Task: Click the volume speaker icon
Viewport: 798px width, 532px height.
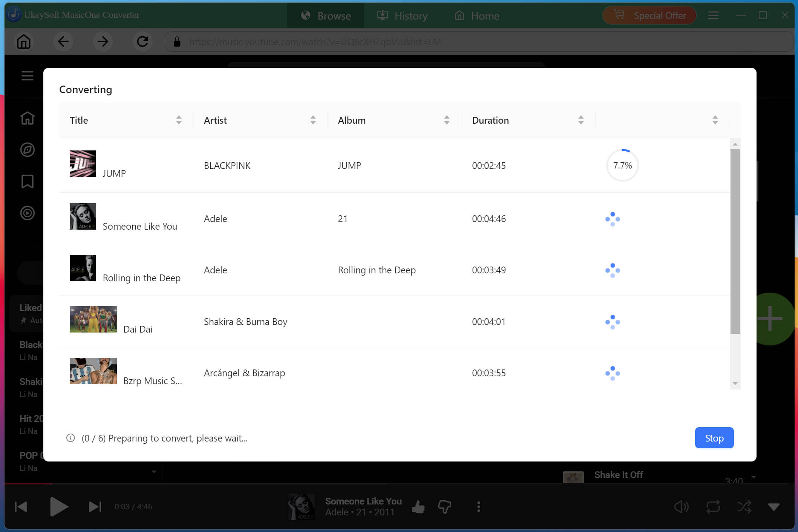Action: click(x=682, y=507)
